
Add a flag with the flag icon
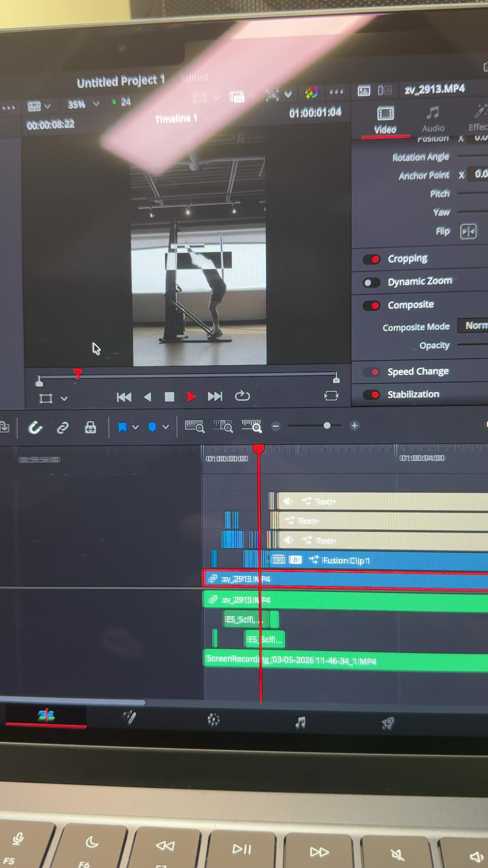tap(122, 427)
